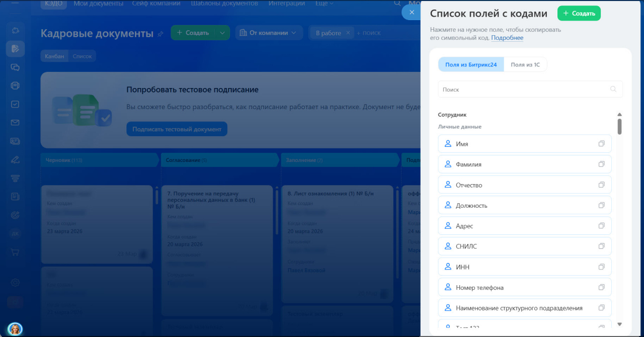644x337 pixels.
Task: Switch to Список view
Action: [82, 56]
